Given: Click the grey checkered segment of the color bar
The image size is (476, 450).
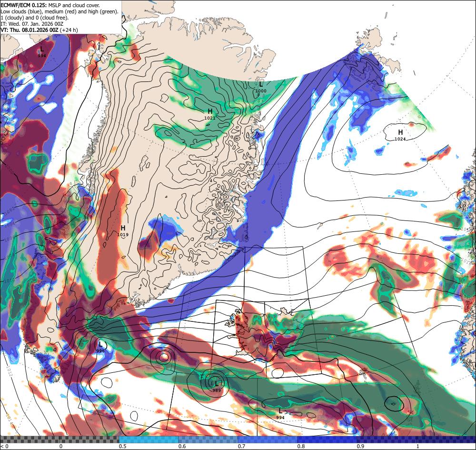Looking at the screenshot, I should coord(59,440).
